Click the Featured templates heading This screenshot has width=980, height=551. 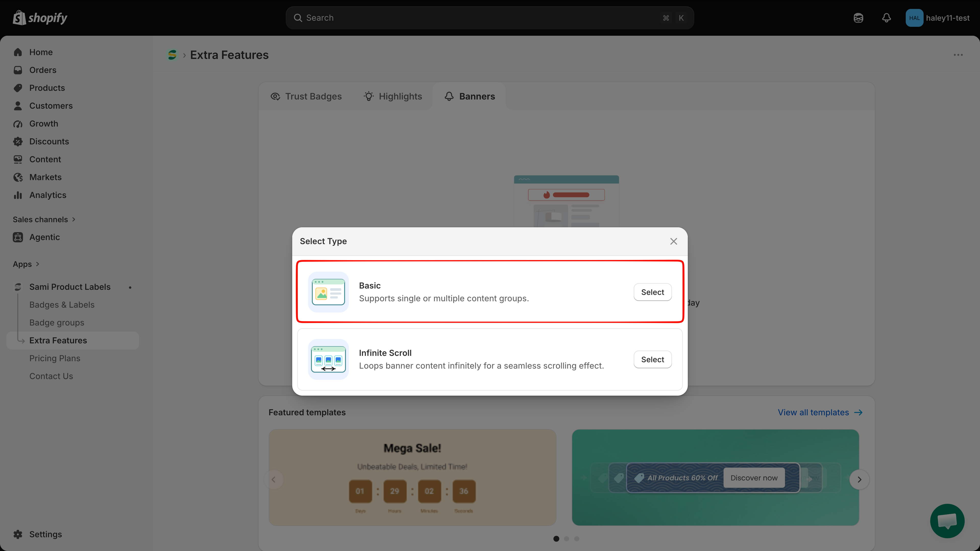coord(307,412)
